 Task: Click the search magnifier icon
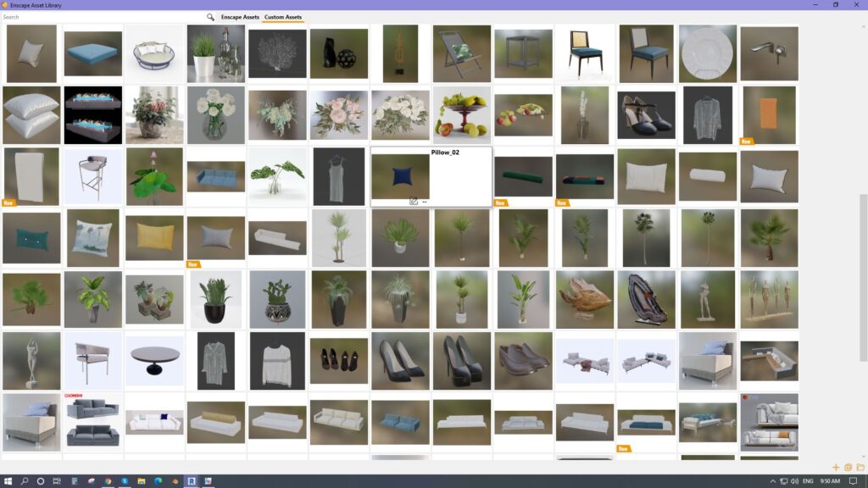point(211,17)
